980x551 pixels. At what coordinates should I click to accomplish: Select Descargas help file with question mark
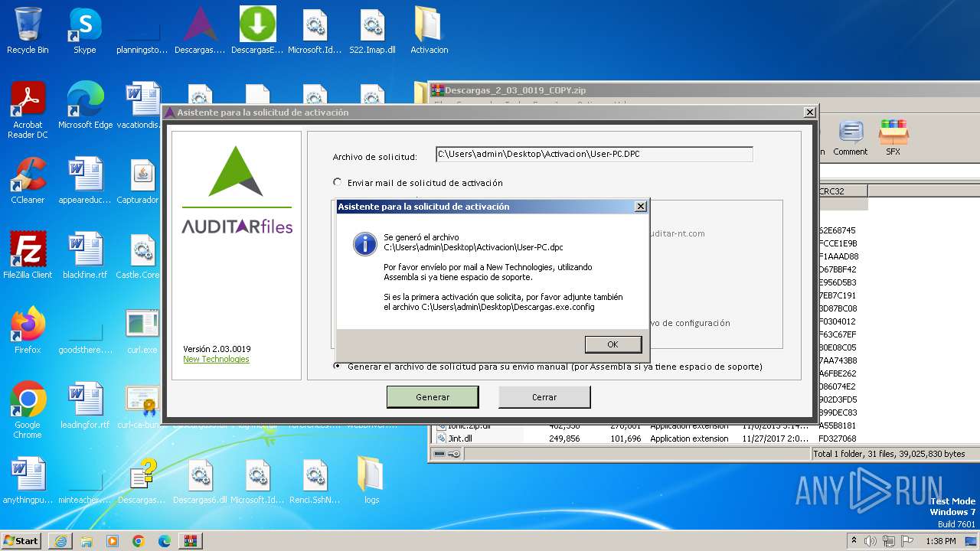[x=142, y=481]
